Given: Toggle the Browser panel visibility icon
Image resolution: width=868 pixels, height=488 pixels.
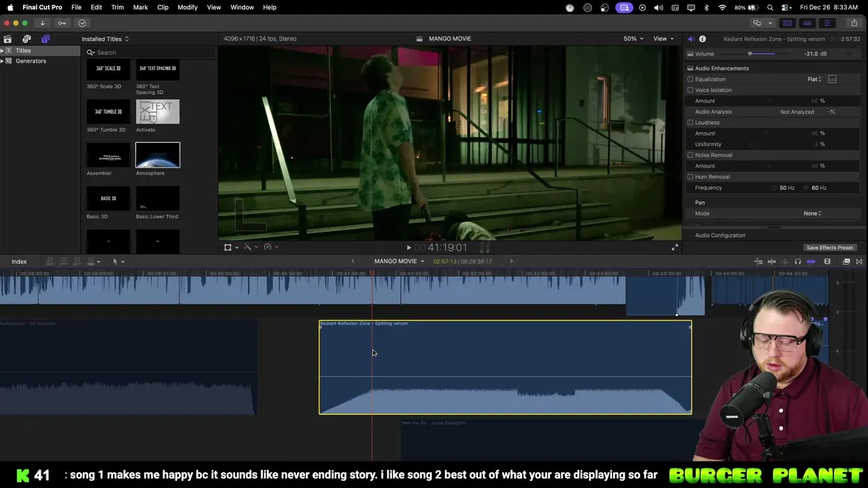Looking at the screenshot, I should click(x=787, y=23).
